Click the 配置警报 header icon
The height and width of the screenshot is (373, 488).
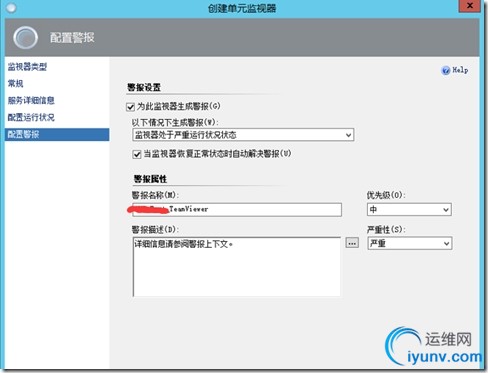[25, 38]
